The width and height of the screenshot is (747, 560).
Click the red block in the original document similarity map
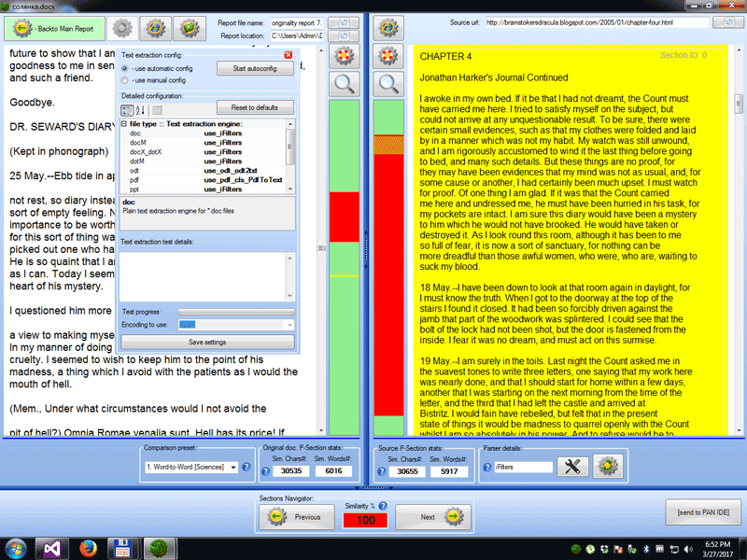[x=345, y=217]
